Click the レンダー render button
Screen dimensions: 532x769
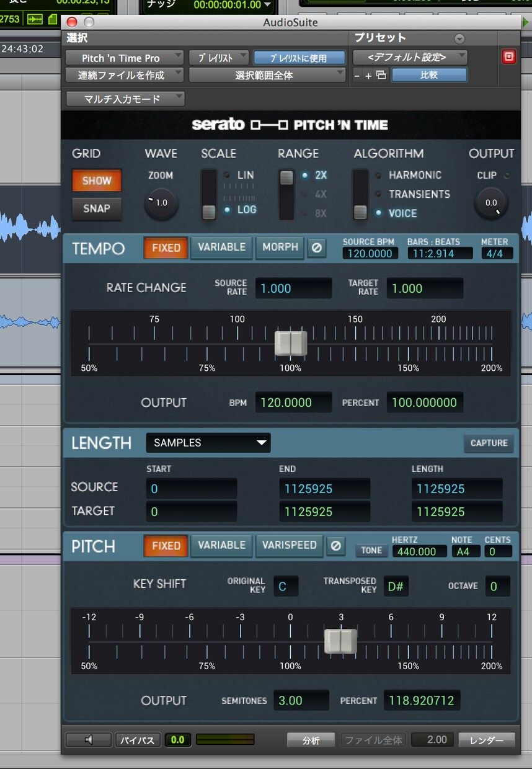coord(487,740)
